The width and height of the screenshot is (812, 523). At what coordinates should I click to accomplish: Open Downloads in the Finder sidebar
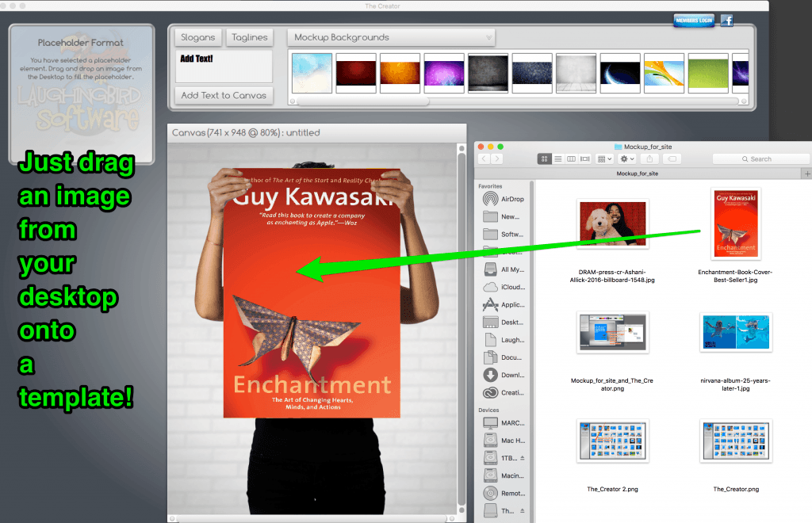(504, 375)
